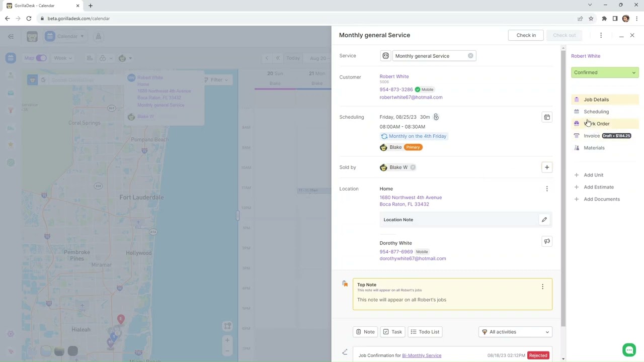Add a Todo List to the job
The width and height of the screenshot is (644, 362).
tap(425, 332)
